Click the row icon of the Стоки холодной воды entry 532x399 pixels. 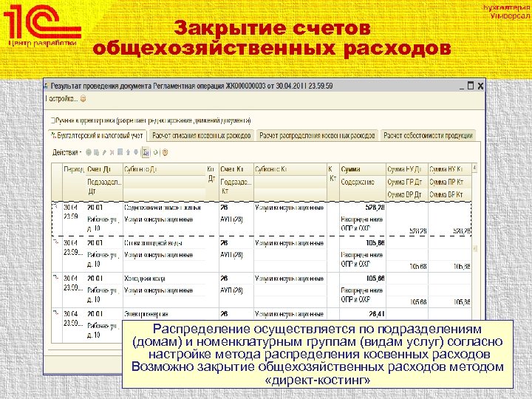(56, 242)
